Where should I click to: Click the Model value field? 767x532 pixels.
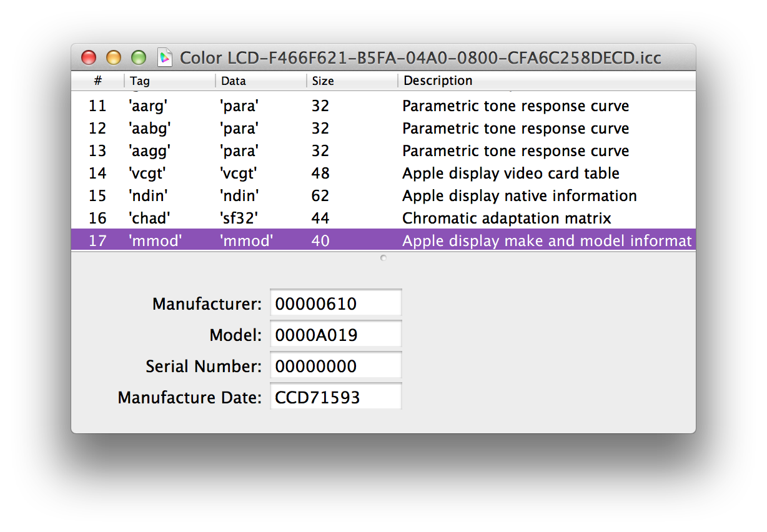click(335, 335)
